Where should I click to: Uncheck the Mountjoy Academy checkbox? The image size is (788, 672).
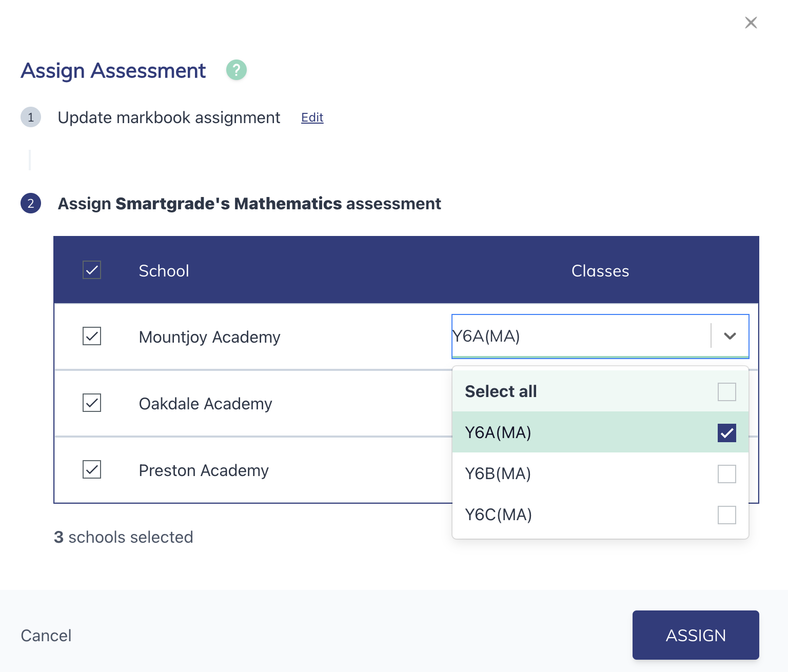[x=92, y=337]
